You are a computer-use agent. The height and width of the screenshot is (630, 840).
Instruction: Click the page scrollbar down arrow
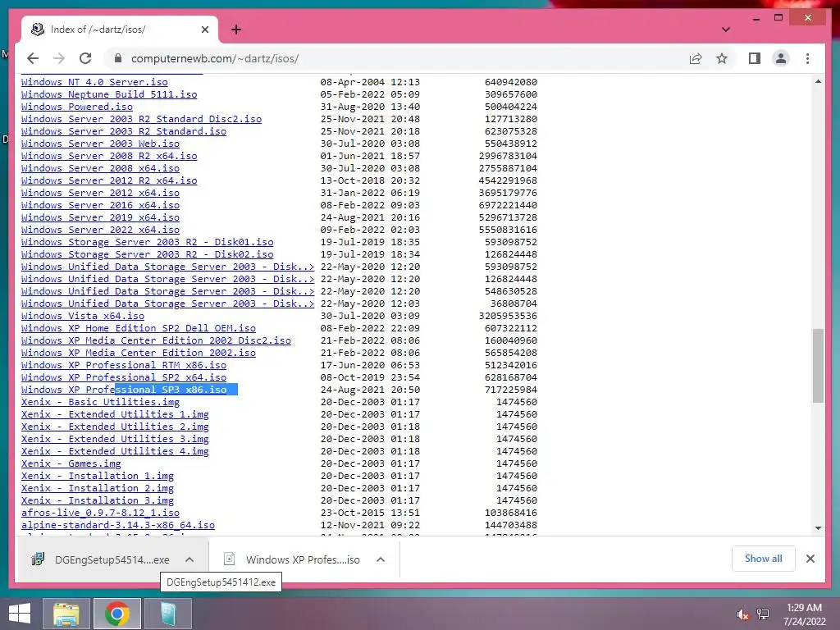818,528
